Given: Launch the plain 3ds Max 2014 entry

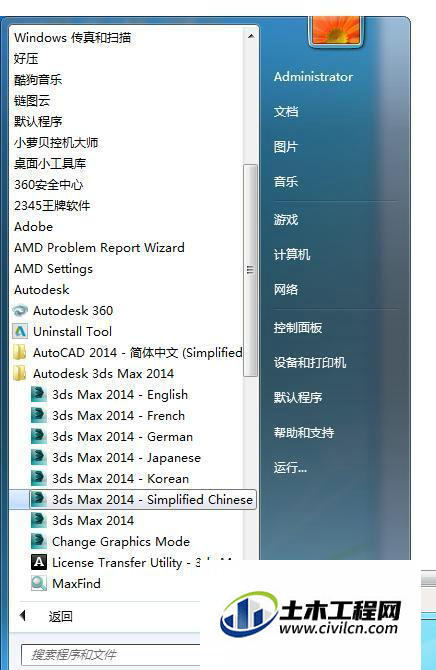Looking at the screenshot, I should click(93, 520).
